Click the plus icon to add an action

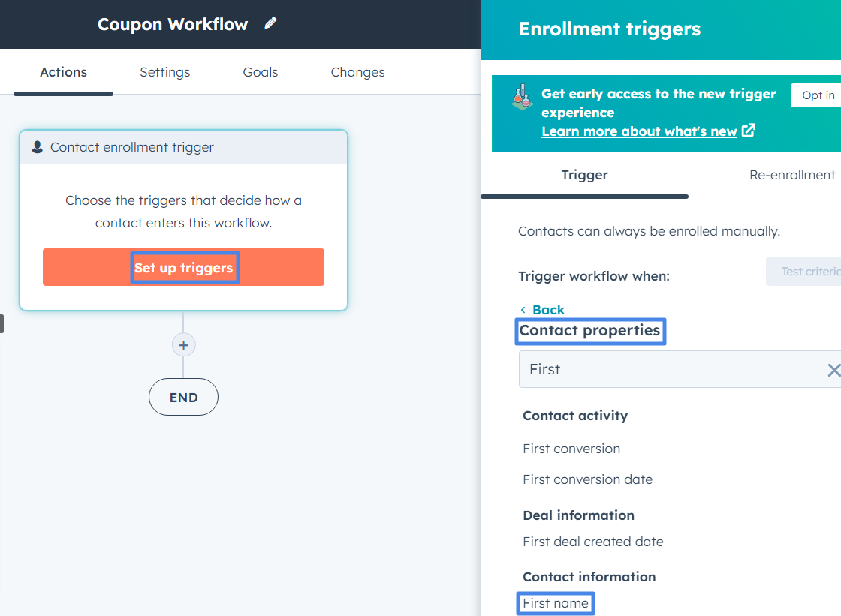[183, 344]
